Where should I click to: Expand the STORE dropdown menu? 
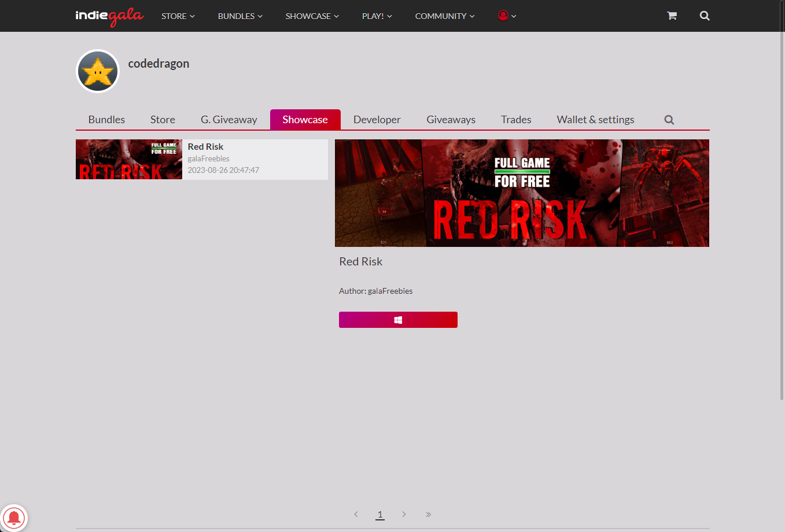(178, 16)
